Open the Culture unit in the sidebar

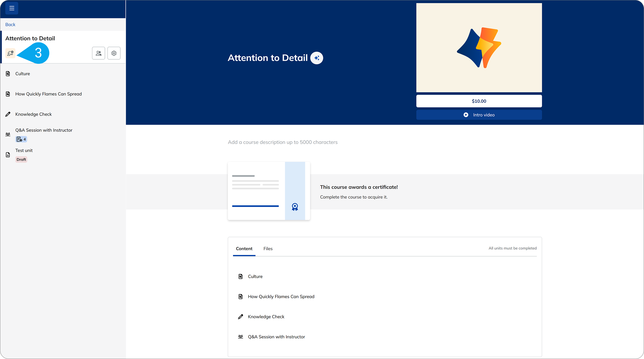[x=23, y=74]
